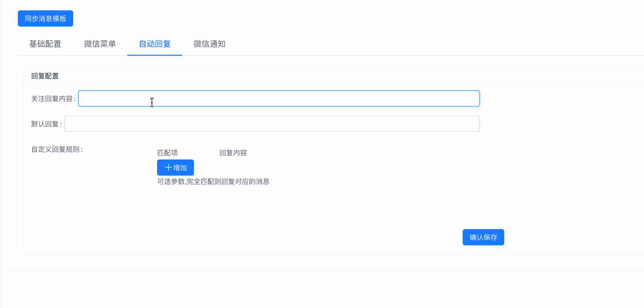644x308 pixels.
Task: Focus the 关注回复内容 input field
Action: [x=279, y=98]
